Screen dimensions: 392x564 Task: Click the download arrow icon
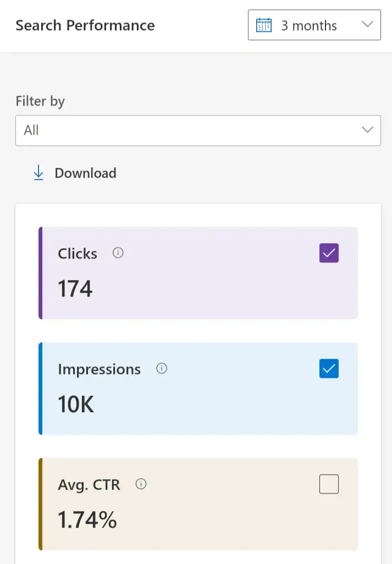tap(38, 172)
